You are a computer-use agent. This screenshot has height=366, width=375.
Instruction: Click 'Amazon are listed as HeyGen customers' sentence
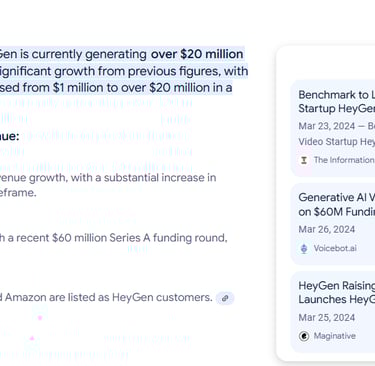pos(108,297)
